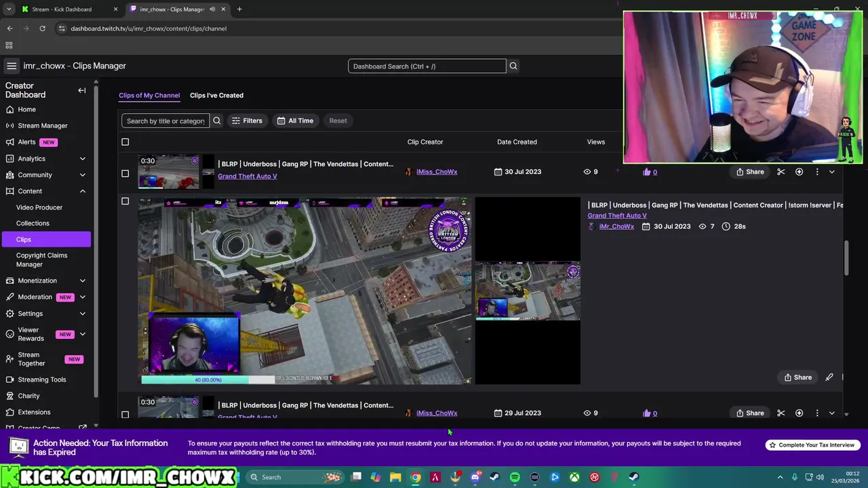Viewport: 868px width, 488px height.
Task: Focus the Dashboard Search input box
Action: [x=427, y=66]
